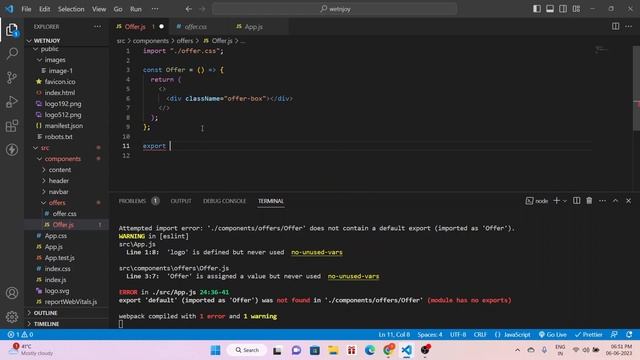Open the Explorer view in activity bar
This screenshot has width=640, height=360.
pyautogui.click(x=12, y=30)
